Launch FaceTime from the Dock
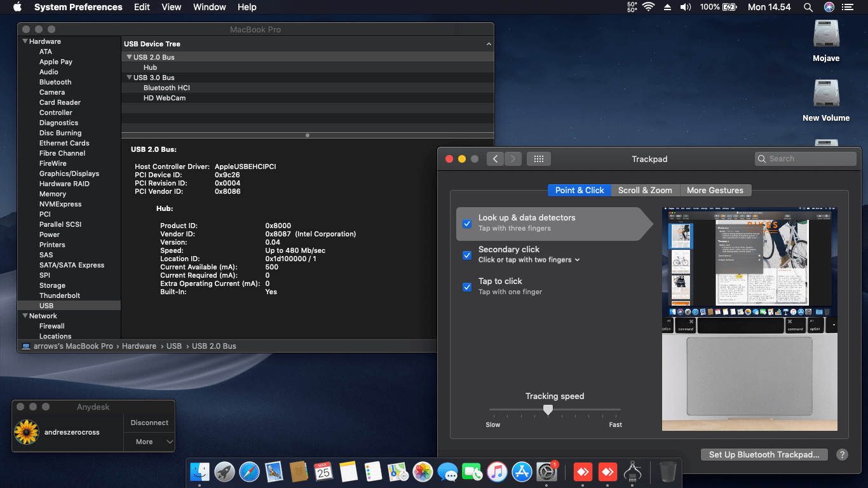The width and height of the screenshot is (868, 488). (x=471, y=472)
